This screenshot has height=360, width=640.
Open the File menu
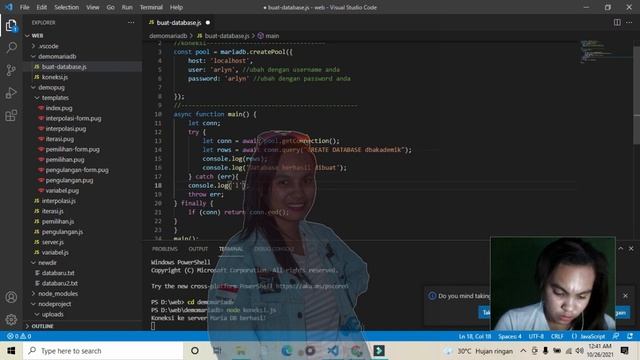[24, 7]
